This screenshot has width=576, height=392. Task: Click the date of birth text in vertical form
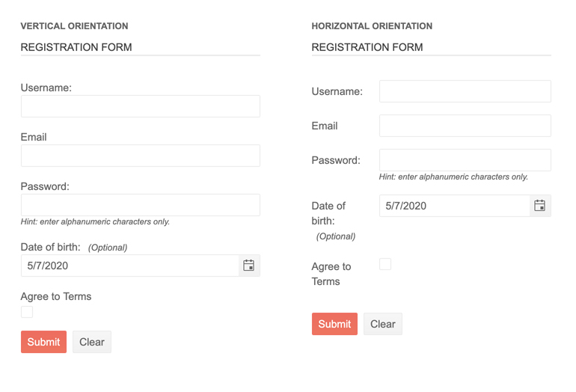click(x=48, y=266)
